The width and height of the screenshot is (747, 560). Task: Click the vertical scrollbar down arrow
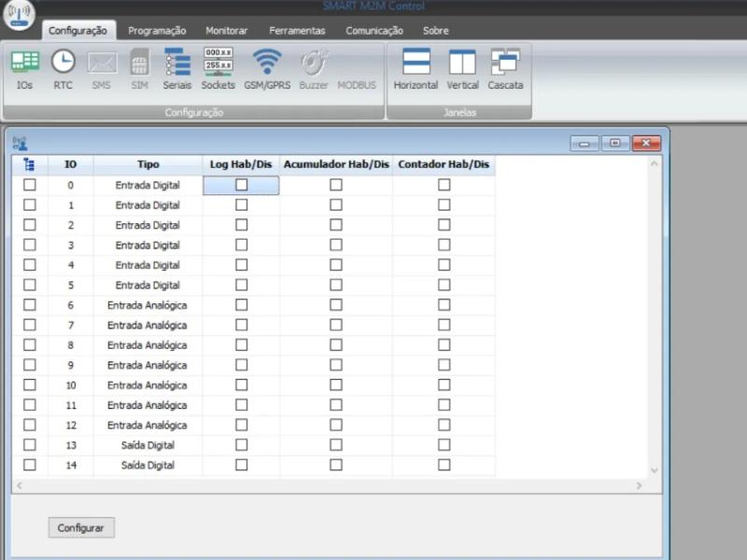[654, 471]
